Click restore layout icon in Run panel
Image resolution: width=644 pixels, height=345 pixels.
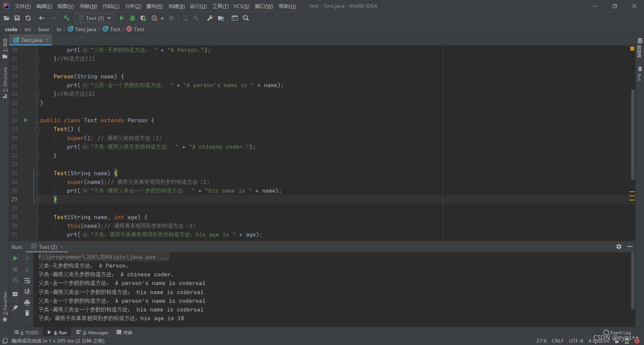click(15, 294)
